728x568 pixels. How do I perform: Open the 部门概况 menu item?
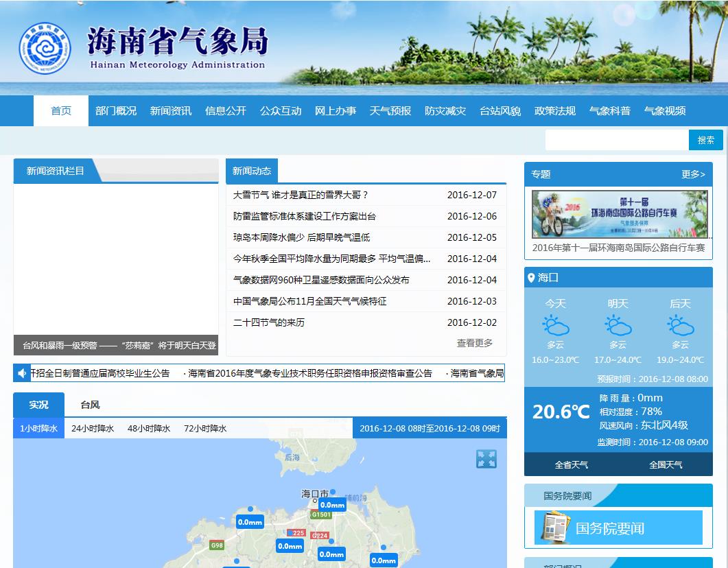(x=115, y=111)
